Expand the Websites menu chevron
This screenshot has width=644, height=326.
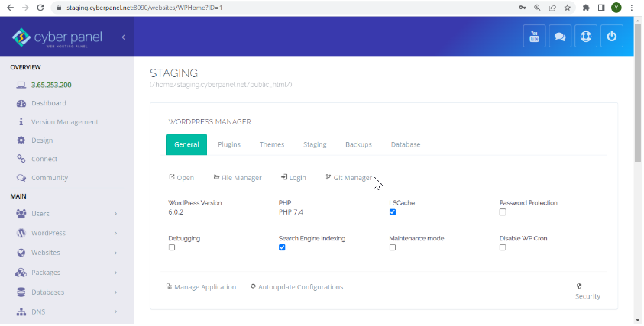(x=115, y=253)
